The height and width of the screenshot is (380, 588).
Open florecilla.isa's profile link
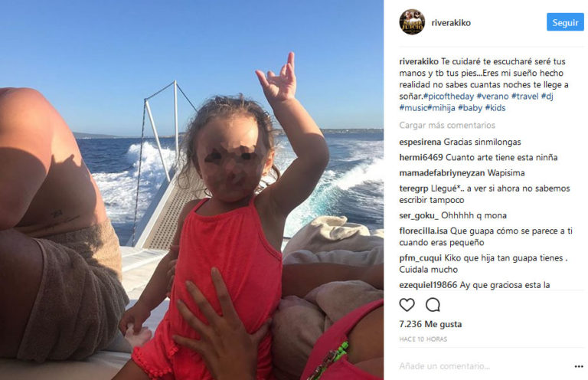pos(423,231)
